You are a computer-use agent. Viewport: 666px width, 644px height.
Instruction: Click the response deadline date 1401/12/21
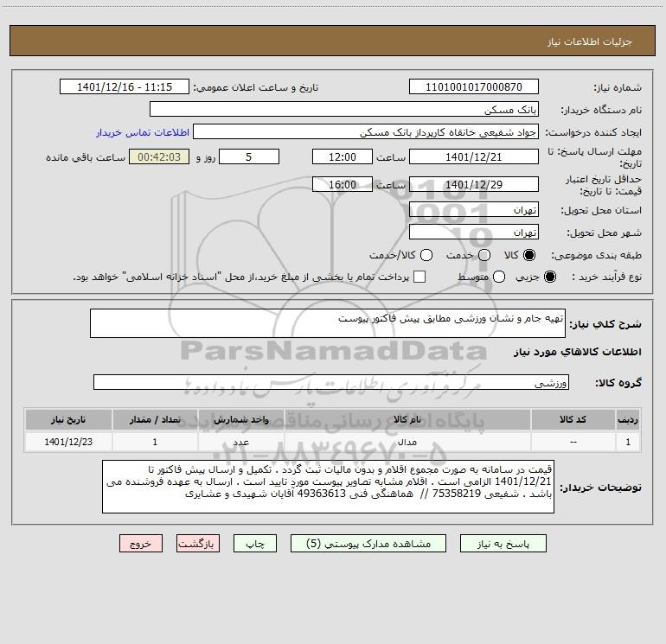pos(474,156)
